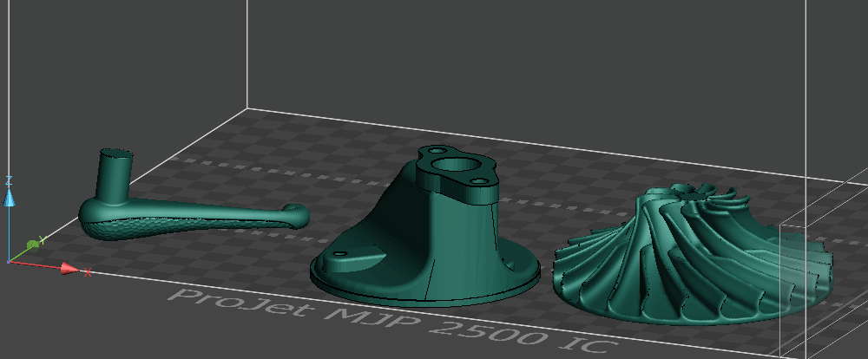Click the large bore on the bracket top
This screenshot has height=359, width=868.
tap(455, 166)
